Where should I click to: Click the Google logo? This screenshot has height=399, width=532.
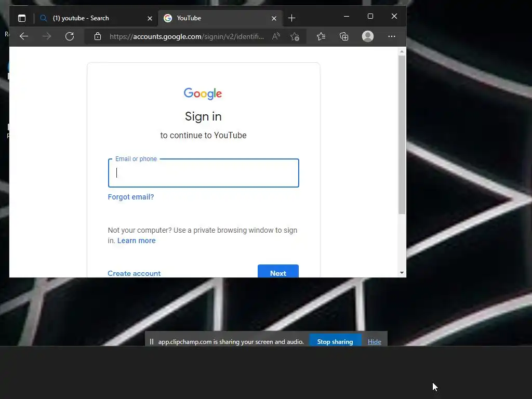coord(203,94)
